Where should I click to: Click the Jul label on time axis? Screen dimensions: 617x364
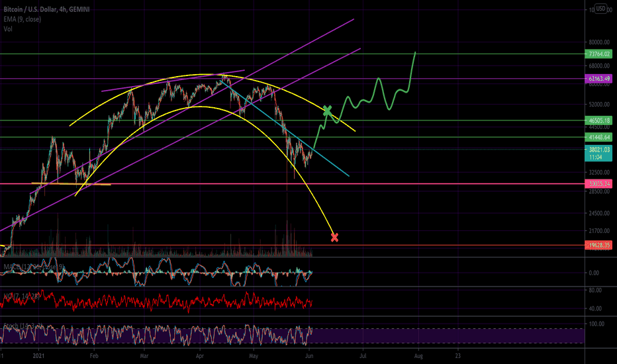[x=363, y=356]
